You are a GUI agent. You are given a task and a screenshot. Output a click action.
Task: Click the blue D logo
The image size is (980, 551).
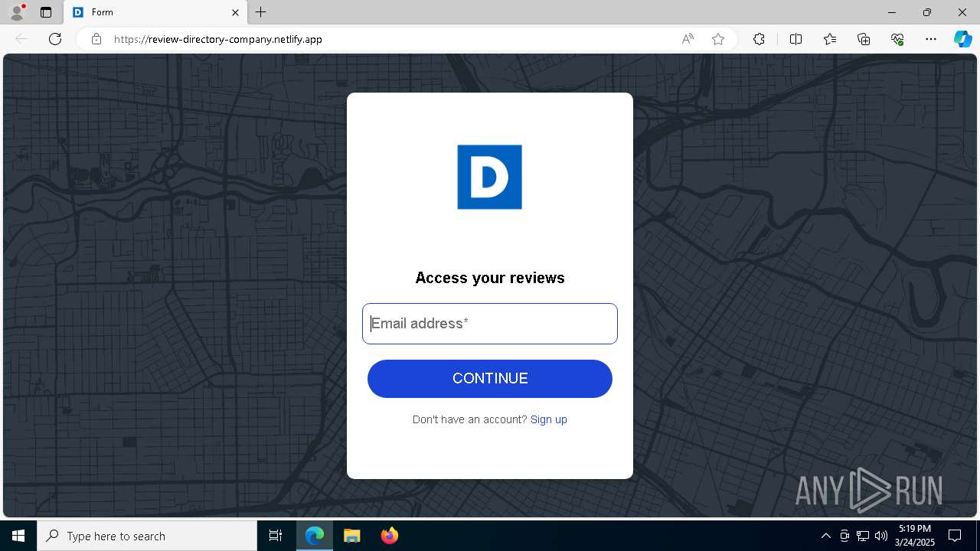pos(489,177)
